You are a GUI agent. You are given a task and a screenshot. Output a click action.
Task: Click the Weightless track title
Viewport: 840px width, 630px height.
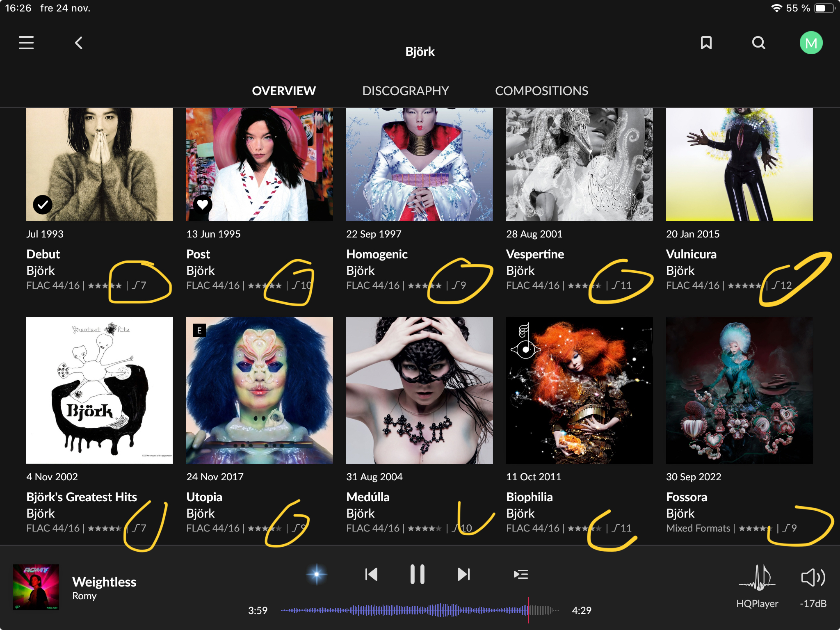click(104, 582)
